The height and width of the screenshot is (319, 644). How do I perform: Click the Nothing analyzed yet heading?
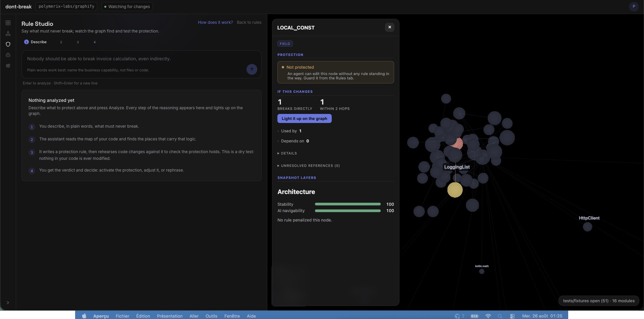(51, 100)
